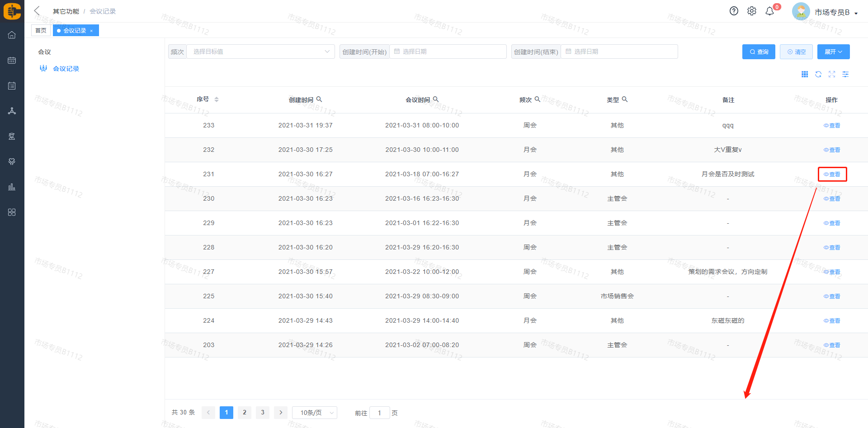Image resolution: width=868 pixels, height=428 pixels.
Task: Open the 频次 select dropdown
Action: coord(261,52)
